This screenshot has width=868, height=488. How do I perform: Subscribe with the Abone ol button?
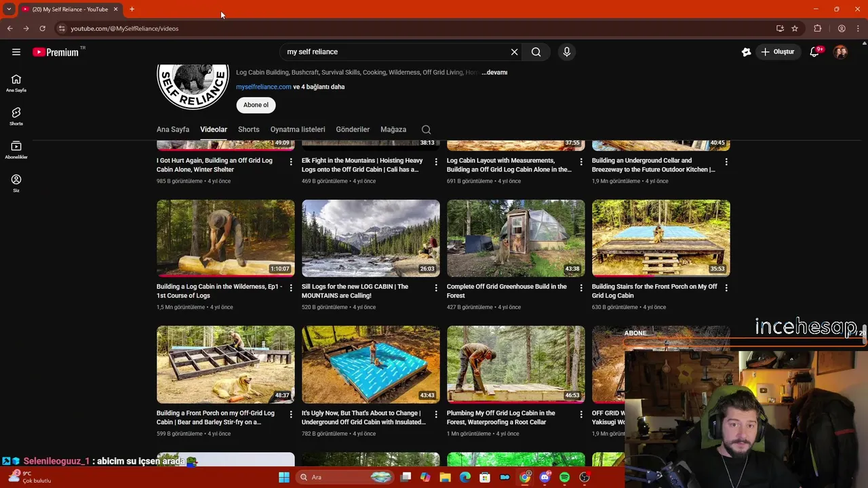tap(256, 105)
